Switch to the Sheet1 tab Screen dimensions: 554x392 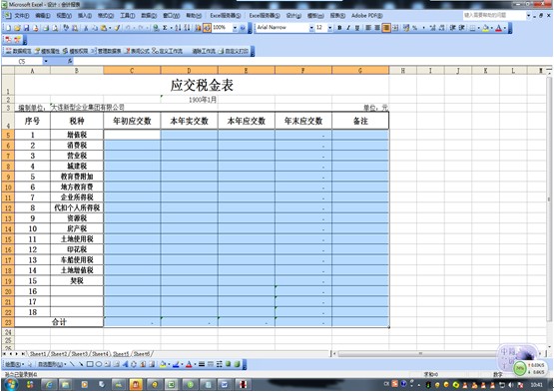tap(38, 353)
